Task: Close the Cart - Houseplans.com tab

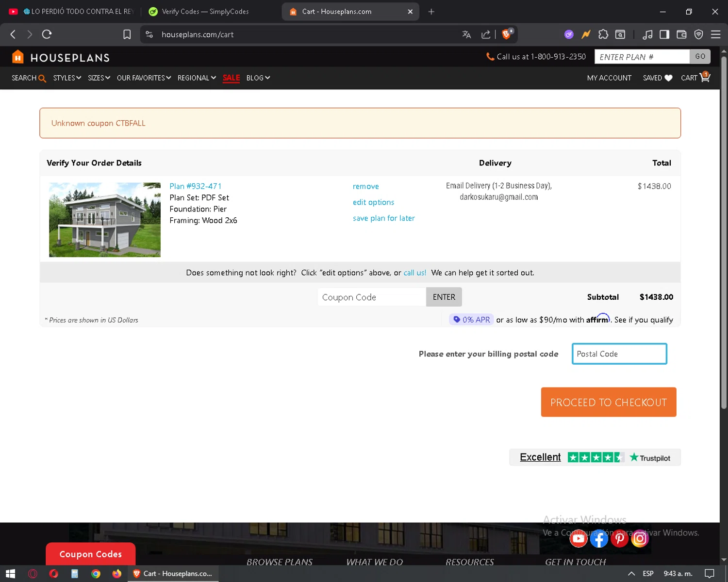Action: [410, 12]
